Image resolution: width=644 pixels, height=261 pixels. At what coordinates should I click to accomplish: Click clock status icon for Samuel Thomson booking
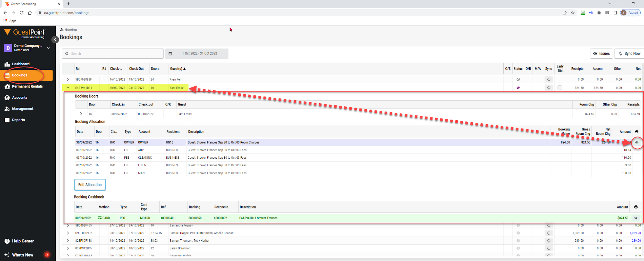pos(518,241)
